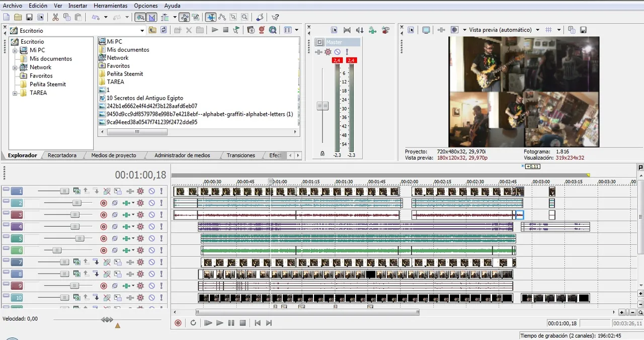Viewport: 644px width, 340px height.
Task: Click the Save project icon in the toolbar
Action: tap(29, 17)
